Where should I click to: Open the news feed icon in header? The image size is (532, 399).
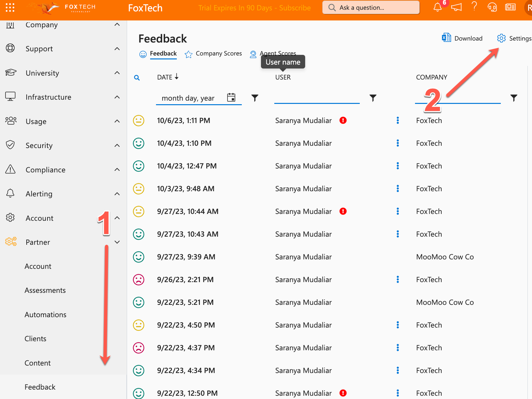[x=510, y=7]
